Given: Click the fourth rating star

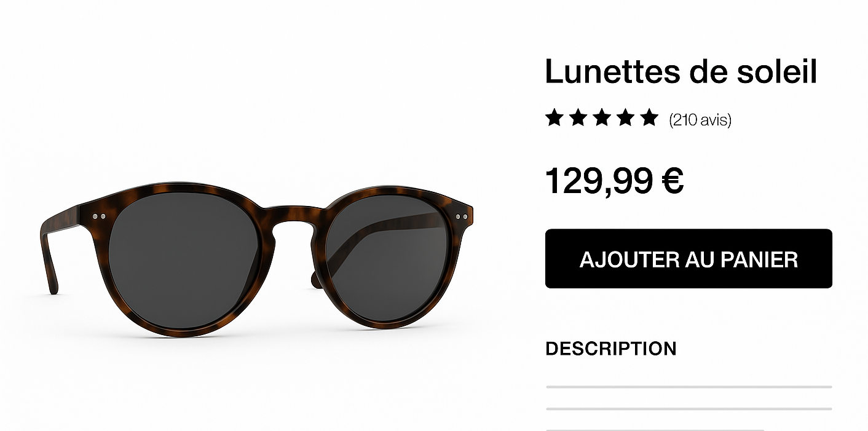Looking at the screenshot, I should [625, 117].
